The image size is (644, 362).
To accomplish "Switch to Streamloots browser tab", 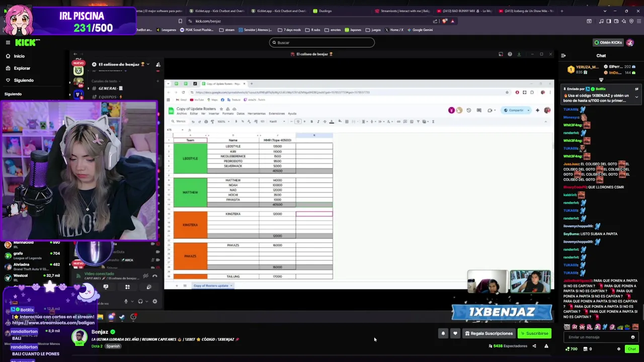I will point(403,11).
